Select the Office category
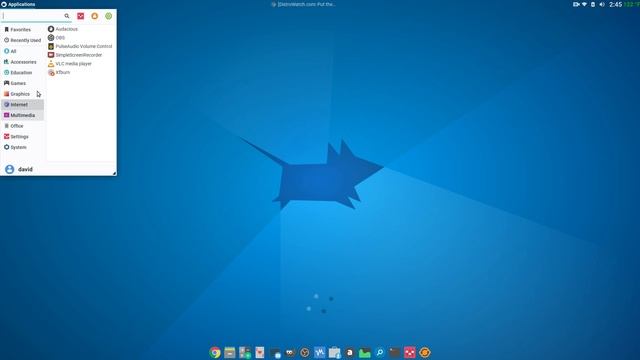Image resolution: width=640 pixels, height=360 pixels. click(x=22, y=126)
